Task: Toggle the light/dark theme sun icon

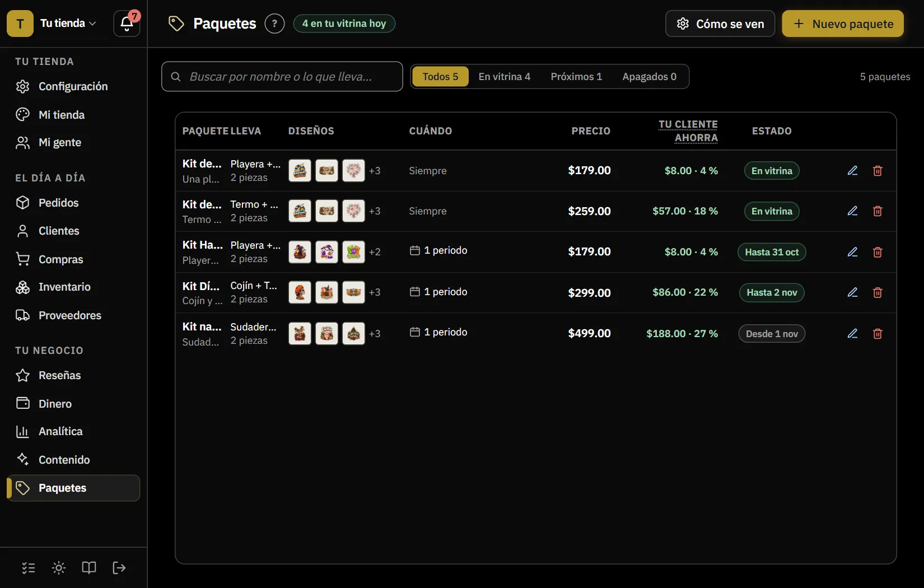Action: coord(59,568)
